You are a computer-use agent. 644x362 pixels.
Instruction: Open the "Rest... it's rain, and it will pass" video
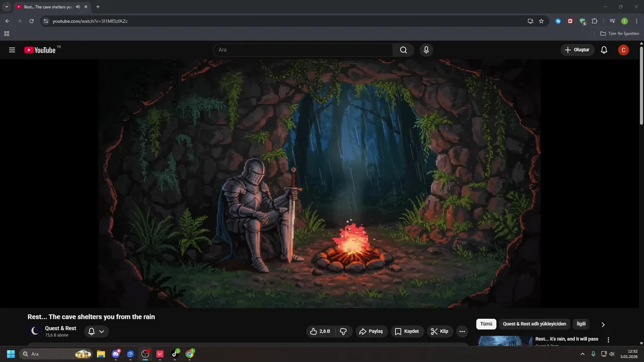567,339
